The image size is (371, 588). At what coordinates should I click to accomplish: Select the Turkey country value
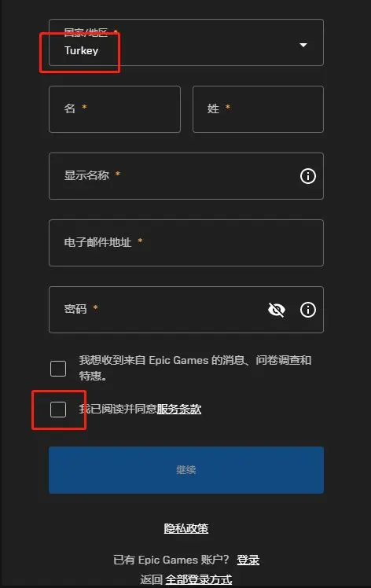point(82,50)
